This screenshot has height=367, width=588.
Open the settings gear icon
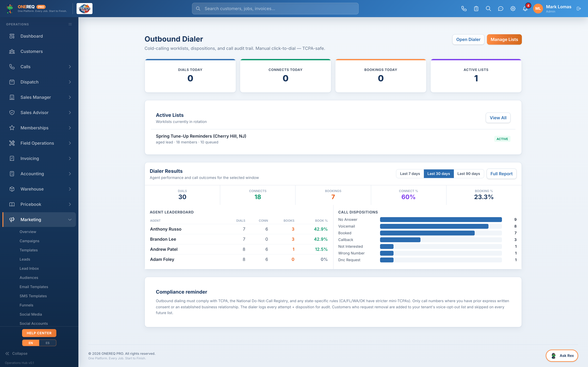(513, 9)
